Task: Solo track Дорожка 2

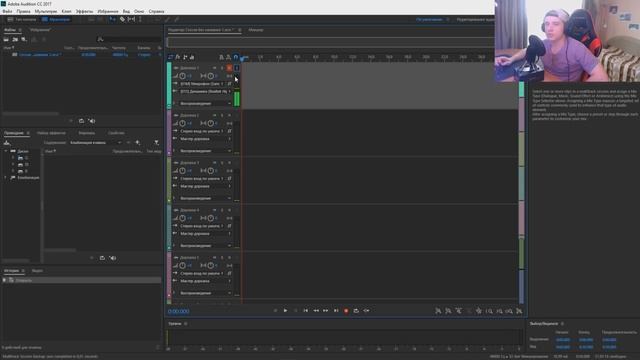Action: [x=222, y=116]
